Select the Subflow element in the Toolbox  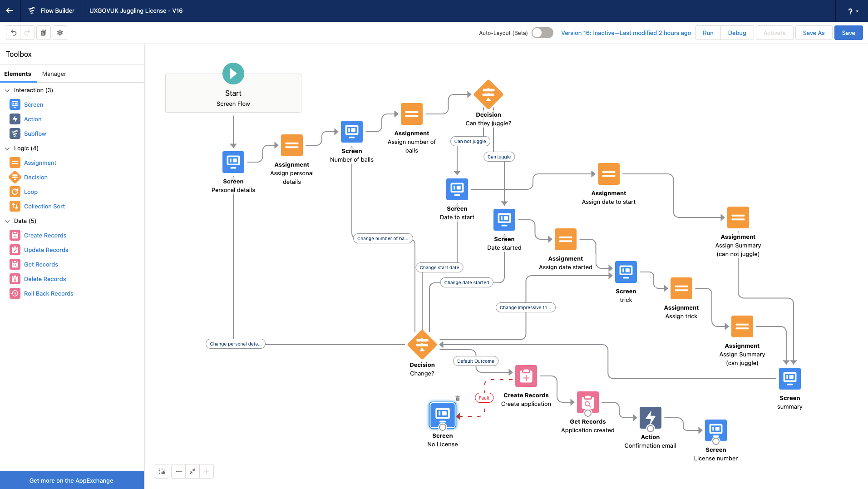tap(35, 133)
